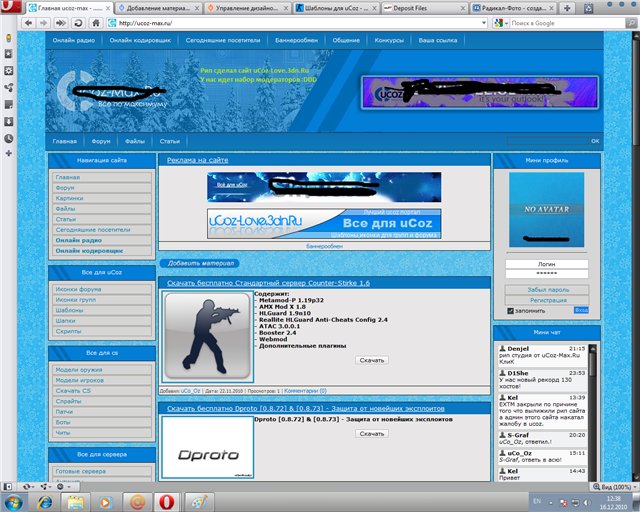Click the 'Добавить материал' button
640x512 pixels.
coord(200,263)
